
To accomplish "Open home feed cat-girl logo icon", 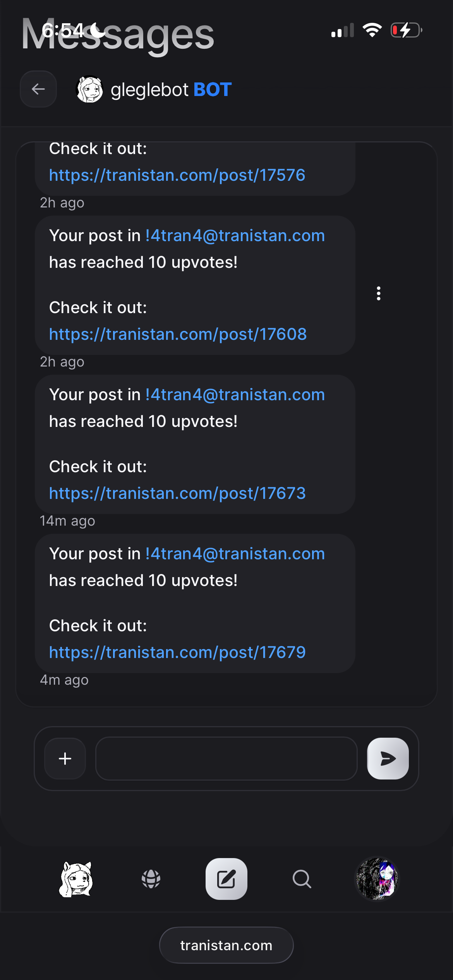I will (76, 879).
